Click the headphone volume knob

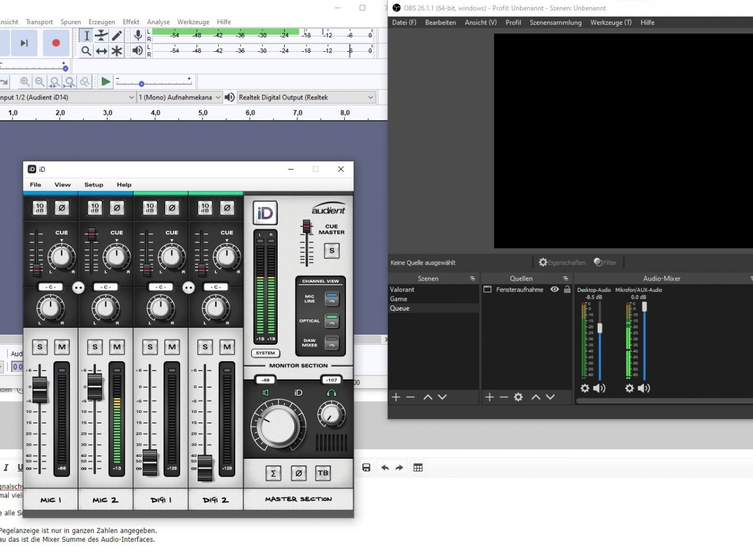click(333, 415)
